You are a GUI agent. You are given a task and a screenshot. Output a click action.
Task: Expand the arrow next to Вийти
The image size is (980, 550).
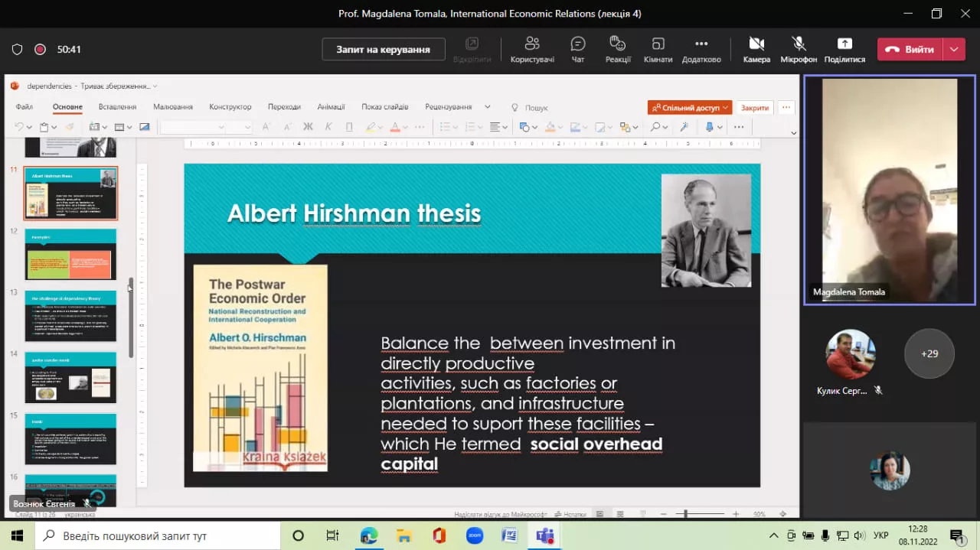pyautogui.click(x=954, y=49)
